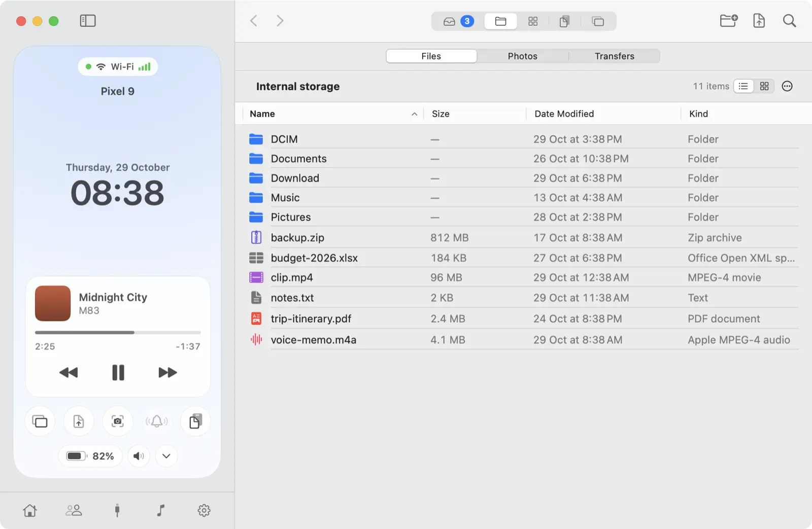Open the settings gear in the bottom bar
This screenshot has height=529, width=812.
pyautogui.click(x=204, y=510)
